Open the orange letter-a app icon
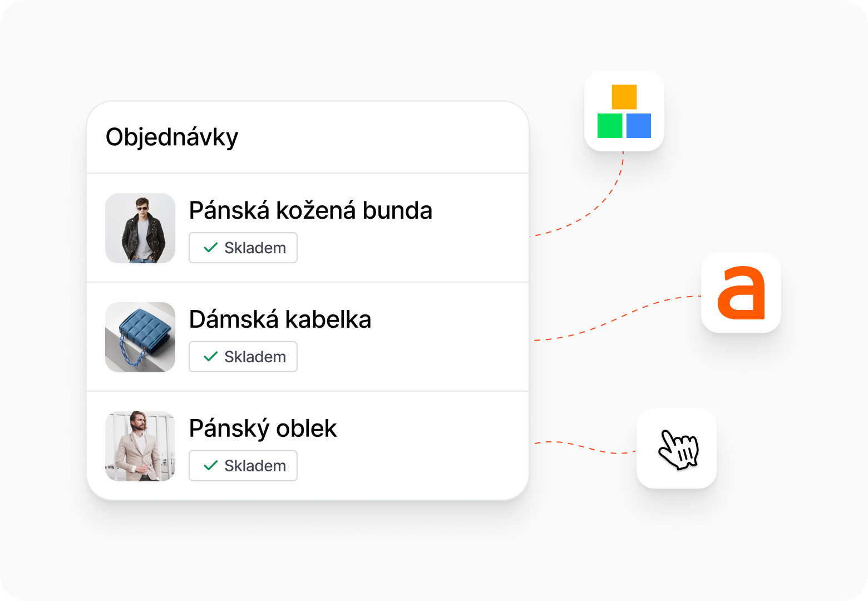 pos(741,293)
